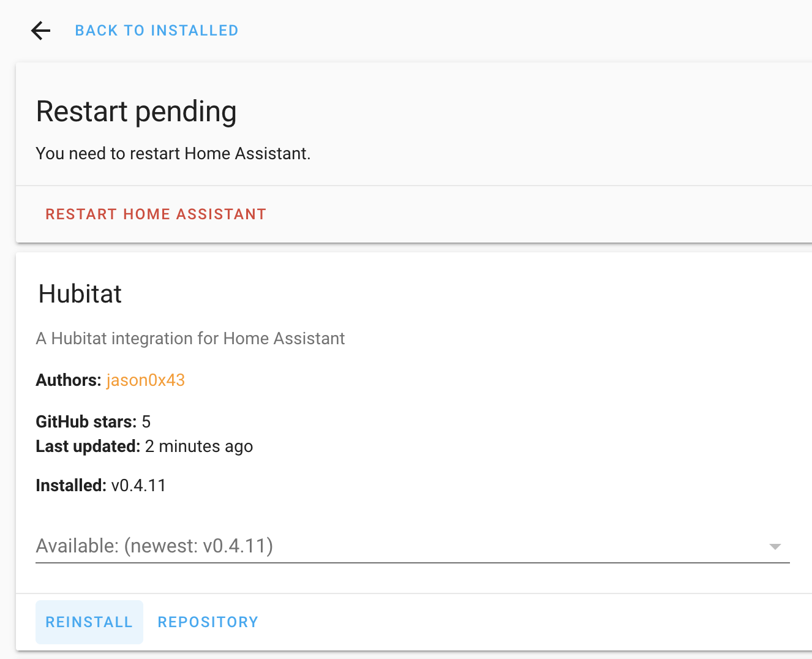The height and width of the screenshot is (659, 812).
Task: Open the Hubitat GitHub repository
Action: [x=208, y=622]
